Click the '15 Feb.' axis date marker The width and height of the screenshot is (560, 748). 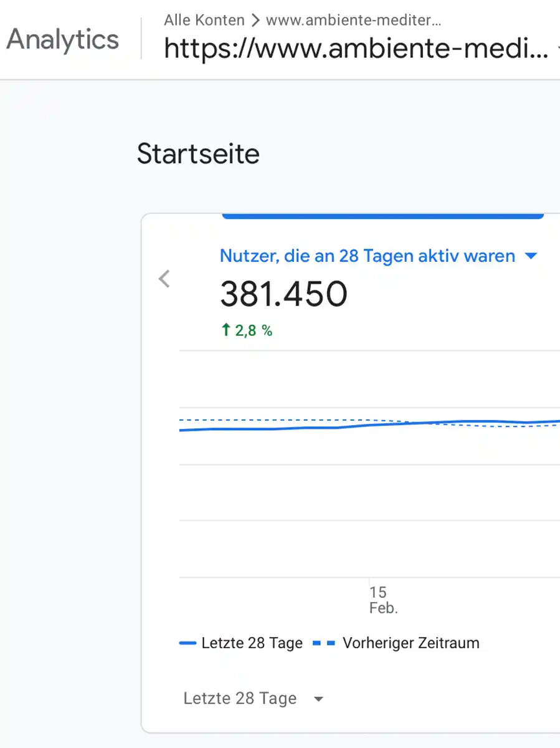pyautogui.click(x=382, y=600)
